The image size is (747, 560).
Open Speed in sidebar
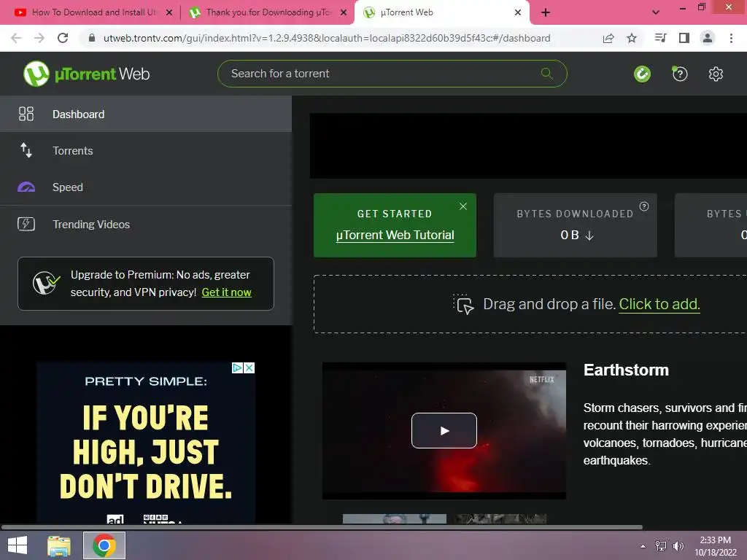point(146,187)
